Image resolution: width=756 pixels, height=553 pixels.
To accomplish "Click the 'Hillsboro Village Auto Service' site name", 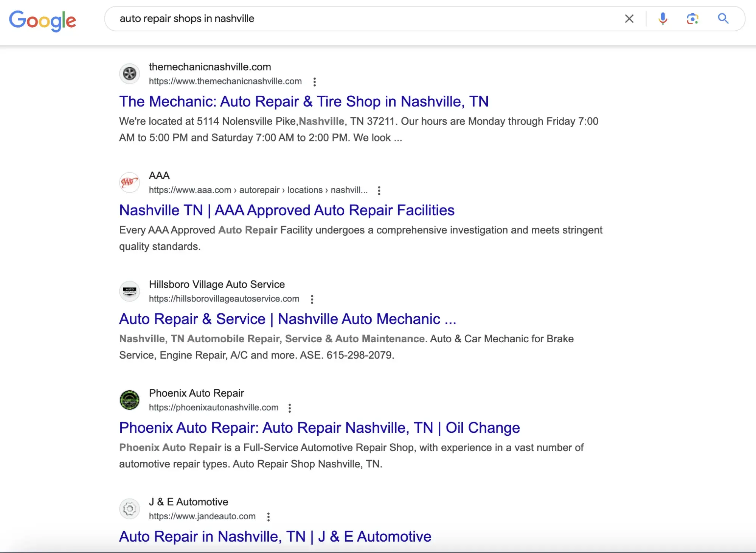I will pyautogui.click(x=217, y=284).
